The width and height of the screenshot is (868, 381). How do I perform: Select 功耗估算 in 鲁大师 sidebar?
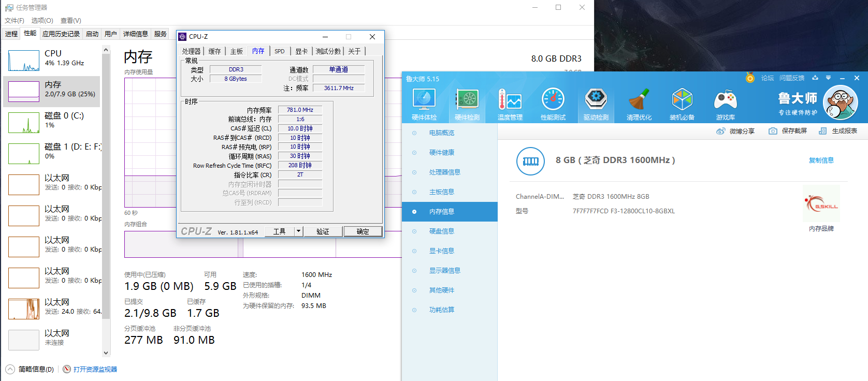tap(450, 310)
